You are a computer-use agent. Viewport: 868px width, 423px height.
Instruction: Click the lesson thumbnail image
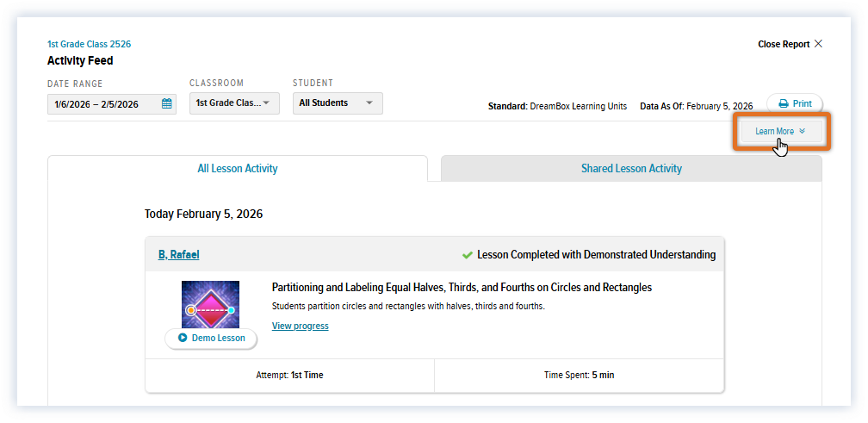(211, 304)
